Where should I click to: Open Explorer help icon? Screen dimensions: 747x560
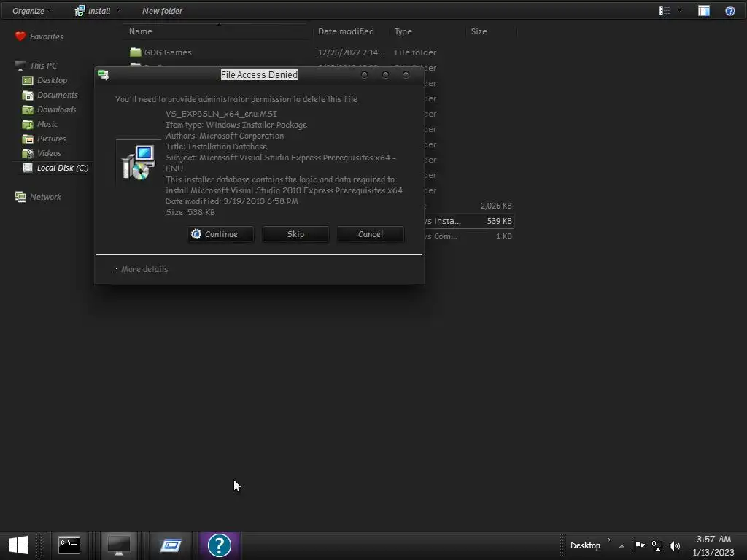pyautogui.click(x=729, y=10)
